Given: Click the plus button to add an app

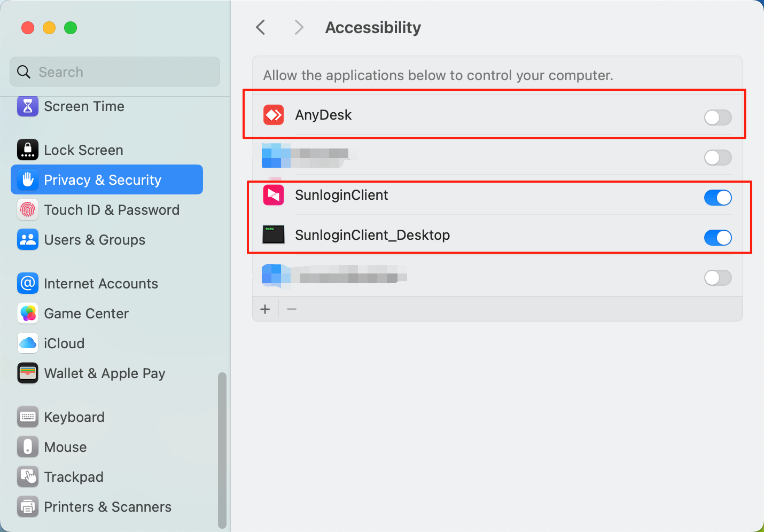Looking at the screenshot, I should 265,309.
